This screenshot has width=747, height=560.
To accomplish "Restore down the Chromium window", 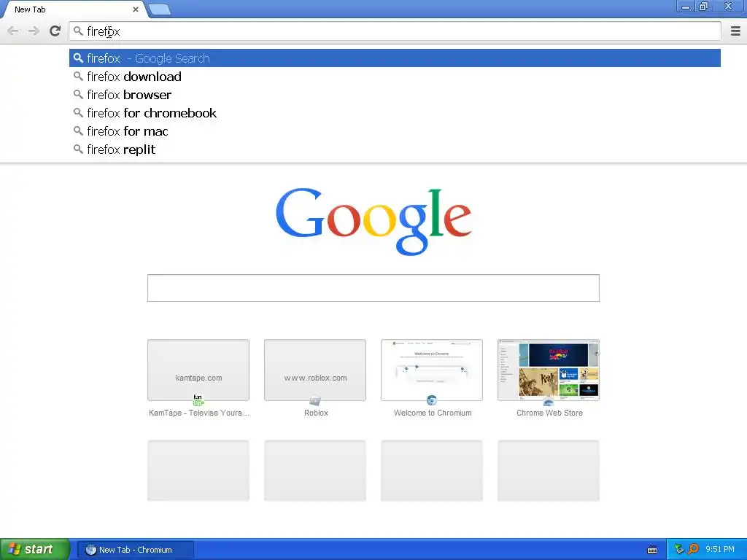I will (704, 6).
